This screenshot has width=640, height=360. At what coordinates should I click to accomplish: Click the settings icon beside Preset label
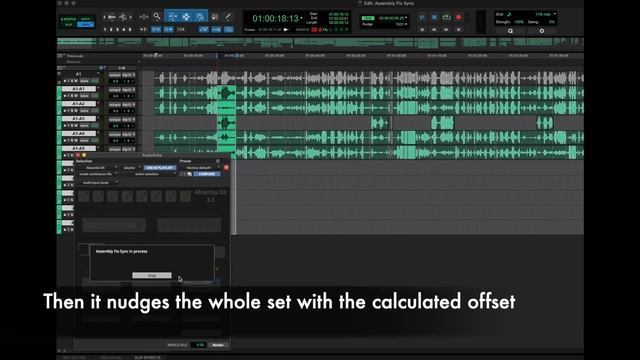[x=218, y=161]
